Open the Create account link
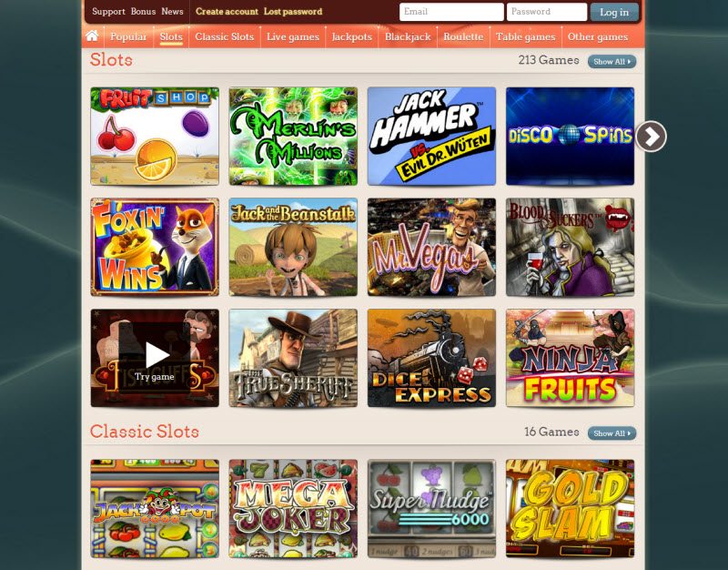The height and width of the screenshot is (570, 728). coord(227,12)
